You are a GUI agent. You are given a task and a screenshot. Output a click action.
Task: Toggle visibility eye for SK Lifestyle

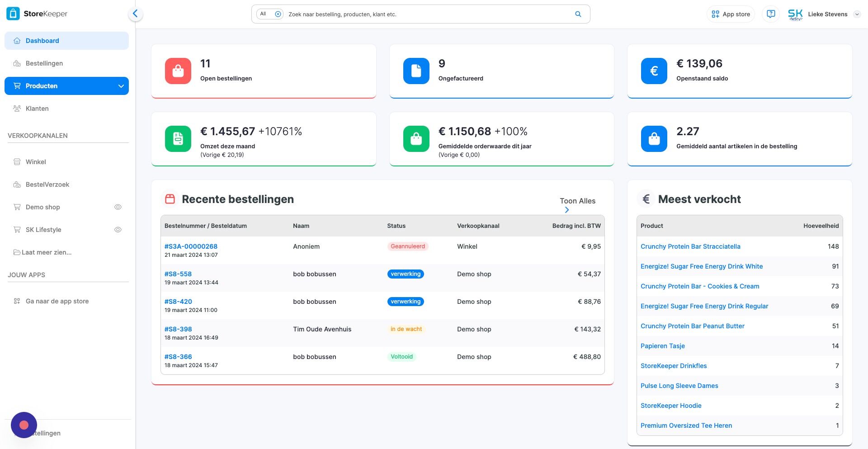click(x=118, y=230)
